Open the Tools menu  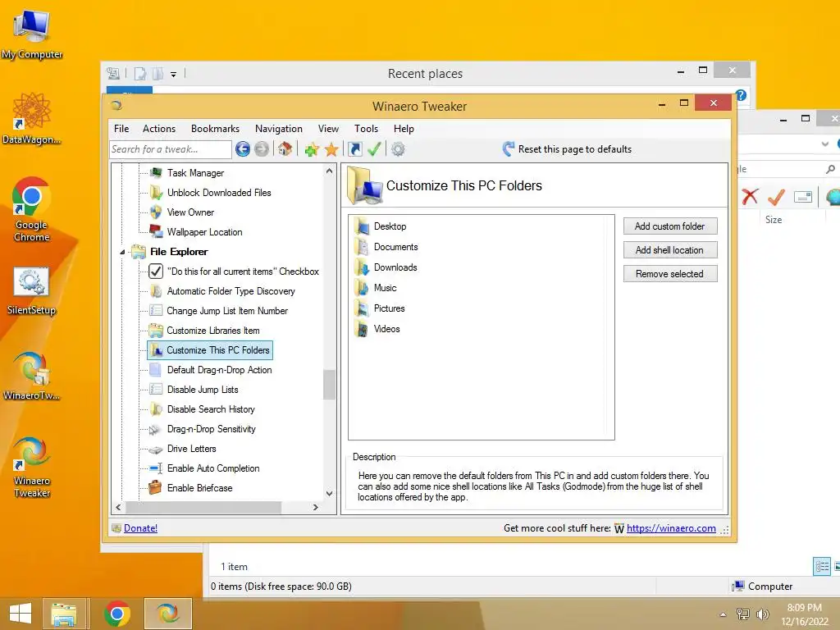tap(367, 129)
